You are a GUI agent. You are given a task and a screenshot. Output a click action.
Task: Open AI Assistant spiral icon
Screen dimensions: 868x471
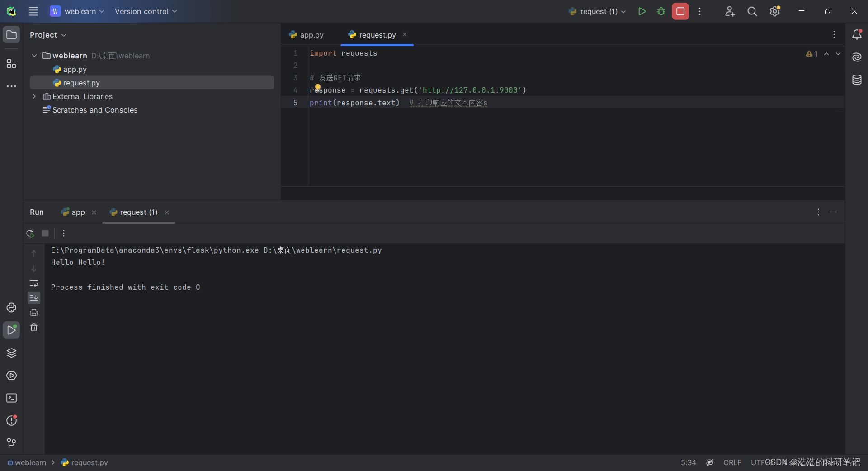coord(857,57)
